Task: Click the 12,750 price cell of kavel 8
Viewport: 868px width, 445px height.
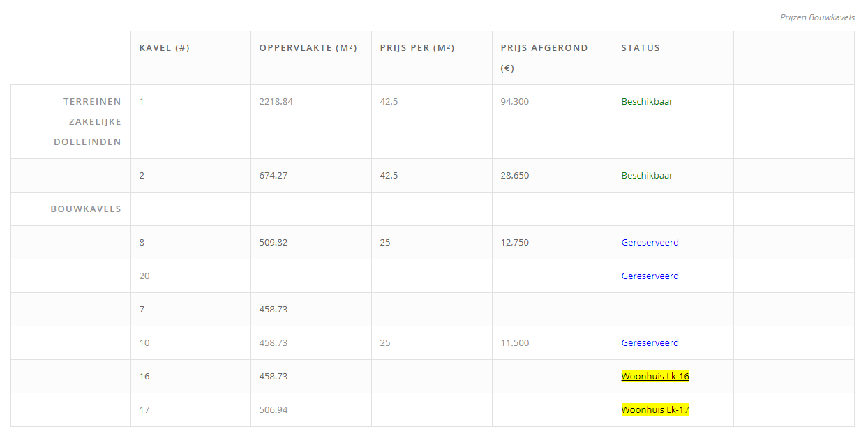Action: pos(514,243)
